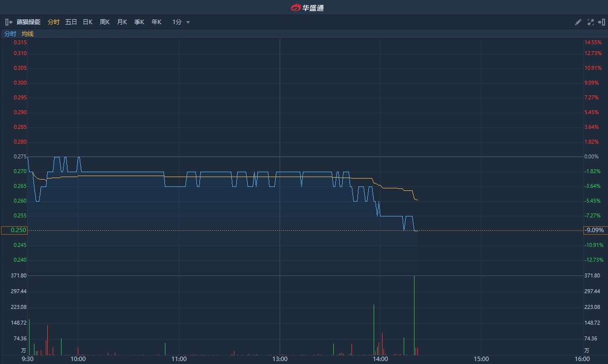
Task: Click the 14.55% top percentage label
Action: pyautogui.click(x=593, y=42)
